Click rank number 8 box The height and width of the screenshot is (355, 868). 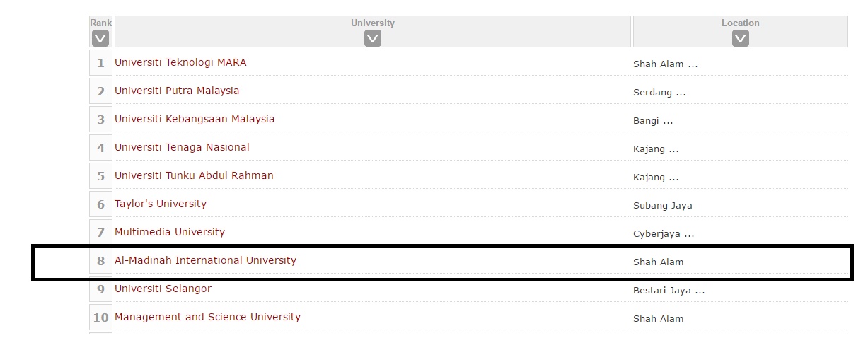[100, 261]
